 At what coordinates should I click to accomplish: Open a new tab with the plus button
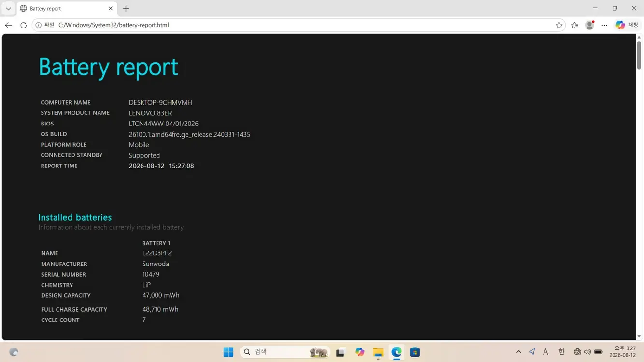point(126,9)
